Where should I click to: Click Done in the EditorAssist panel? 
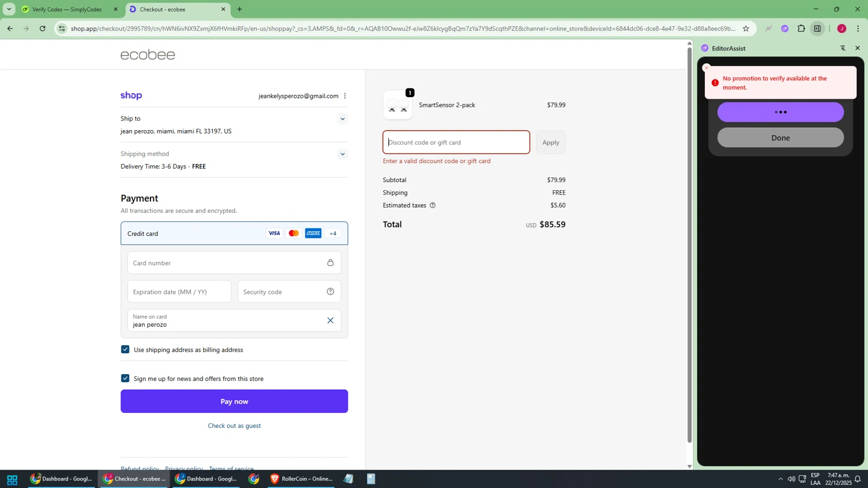(x=781, y=138)
